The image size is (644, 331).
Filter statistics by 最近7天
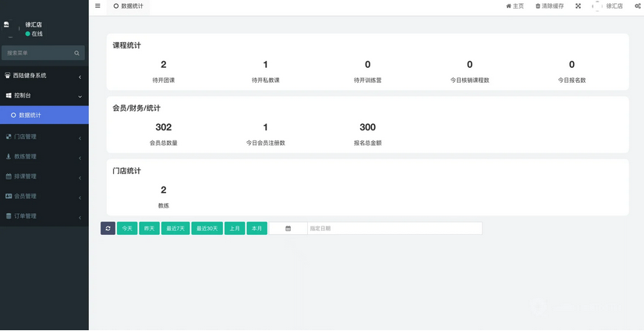click(175, 228)
